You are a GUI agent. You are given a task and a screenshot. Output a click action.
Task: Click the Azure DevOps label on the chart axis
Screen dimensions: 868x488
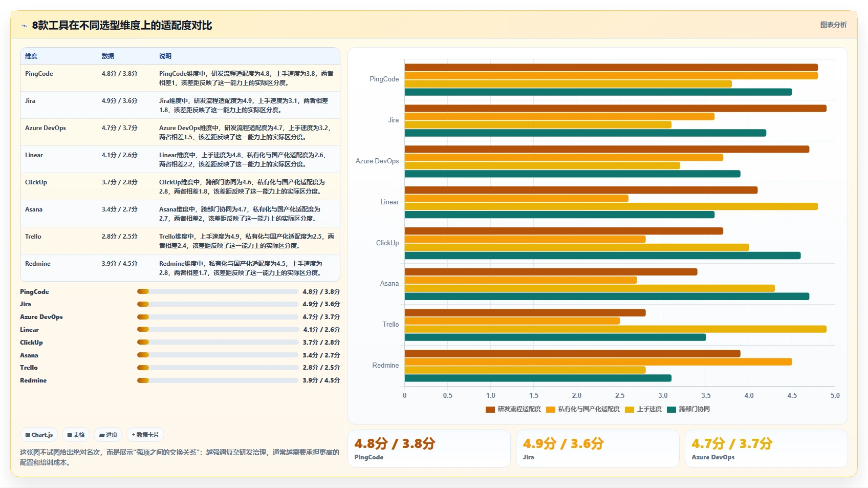(377, 161)
